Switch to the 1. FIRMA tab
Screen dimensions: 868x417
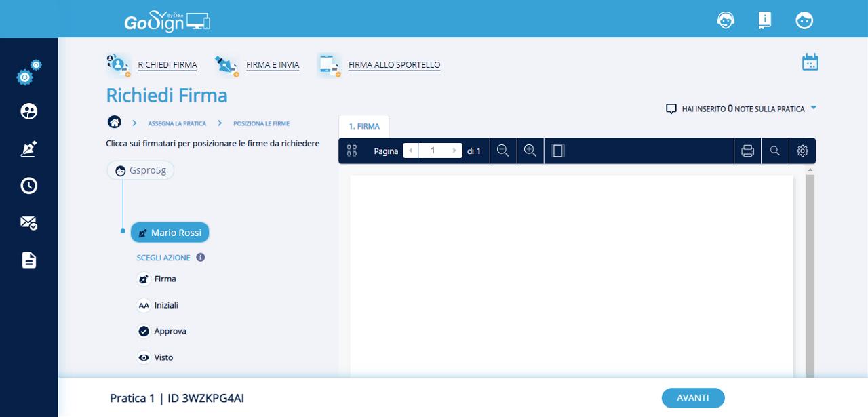pos(364,126)
